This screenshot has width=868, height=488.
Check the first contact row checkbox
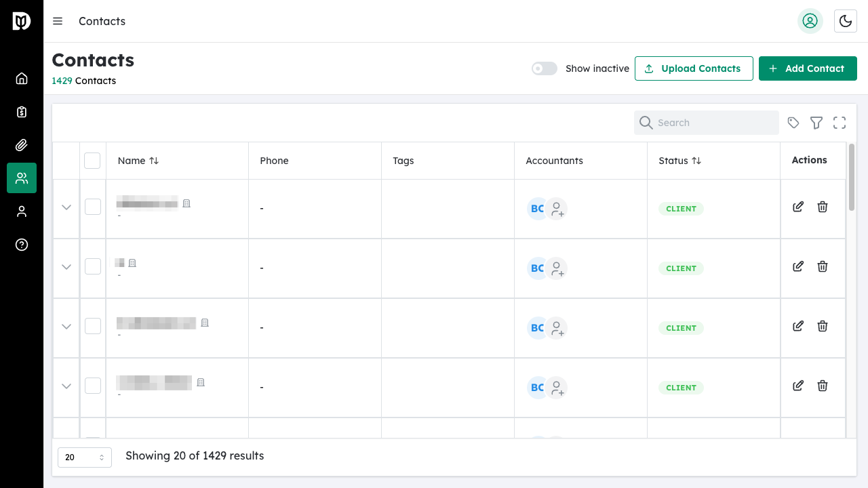[92, 207]
